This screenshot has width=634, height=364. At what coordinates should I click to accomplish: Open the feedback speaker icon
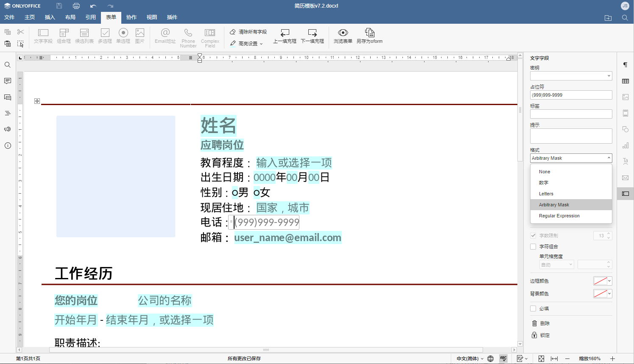8,129
